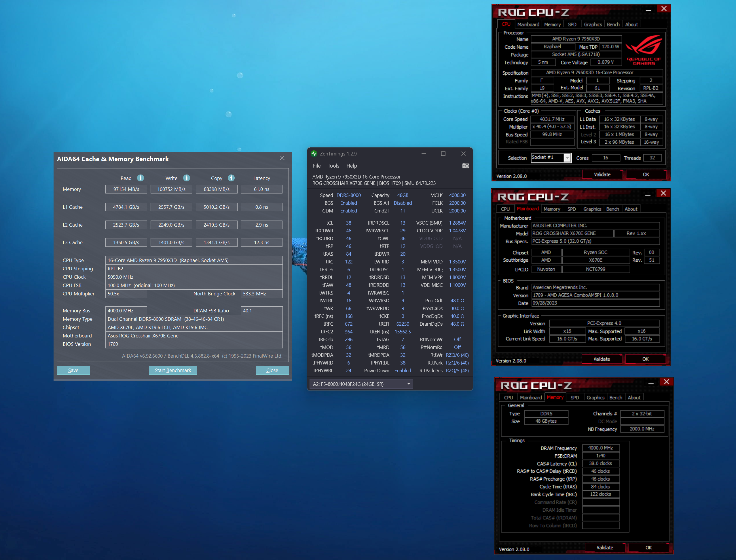Click the L3 Cache Write 1401.0 GB/s field
Image resolution: width=736 pixels, height=560 pixels.
tap(171, 242)
